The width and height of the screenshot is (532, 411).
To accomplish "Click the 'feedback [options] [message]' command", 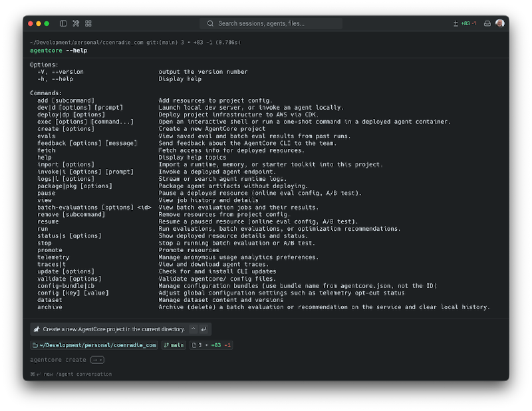I will (87, 143).
